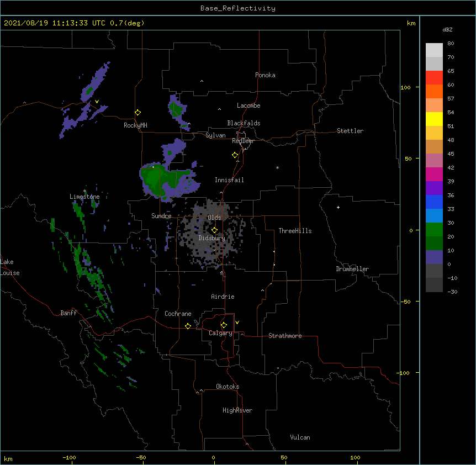Click the white 80 dBZ legend swatch
The image size is (476, 465).
[434, 50]
